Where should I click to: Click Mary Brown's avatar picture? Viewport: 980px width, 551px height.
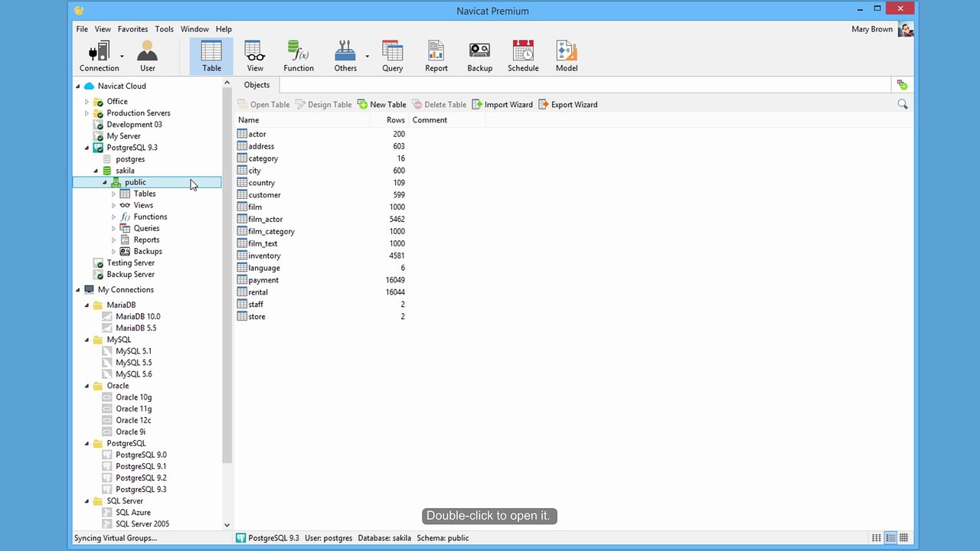(x=906, y=29)
